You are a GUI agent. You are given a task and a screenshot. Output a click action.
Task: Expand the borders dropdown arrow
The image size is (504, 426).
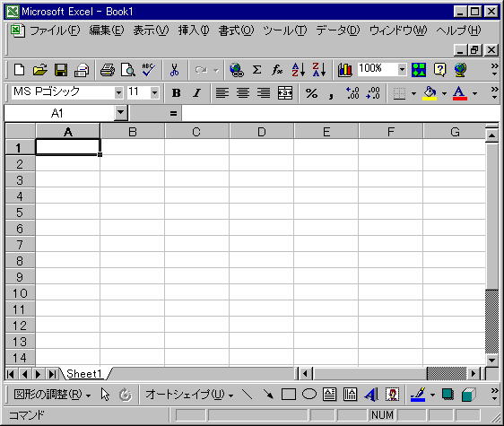point(413,93)
